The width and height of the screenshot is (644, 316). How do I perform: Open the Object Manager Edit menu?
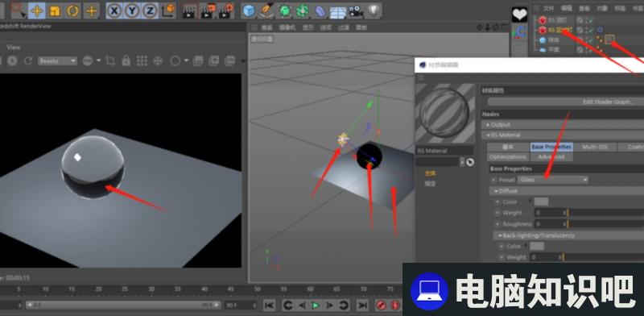pos(567,8)
